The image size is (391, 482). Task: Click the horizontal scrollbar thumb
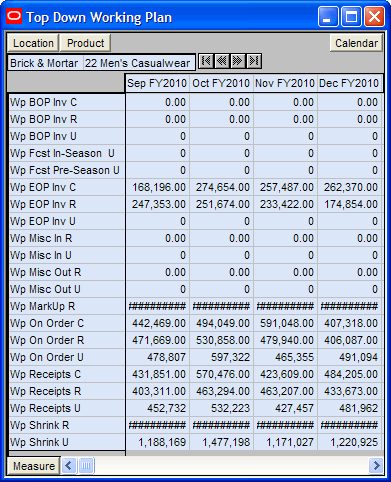[x=86, y=465]
